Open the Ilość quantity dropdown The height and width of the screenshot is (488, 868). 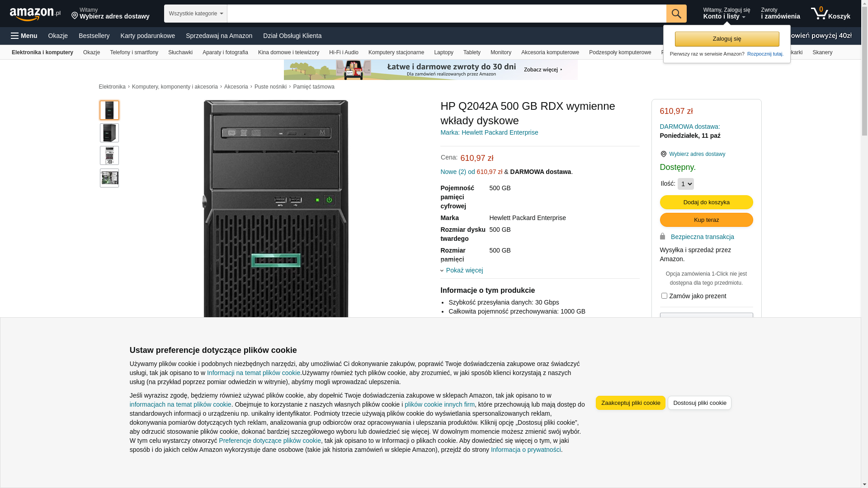pyautogui.click(x=685, y=184)
